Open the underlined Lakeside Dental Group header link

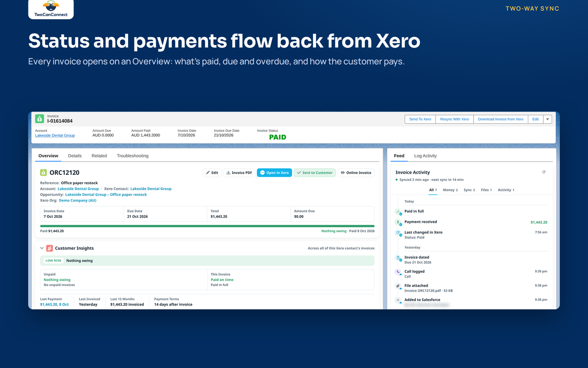tap(55, 135)
